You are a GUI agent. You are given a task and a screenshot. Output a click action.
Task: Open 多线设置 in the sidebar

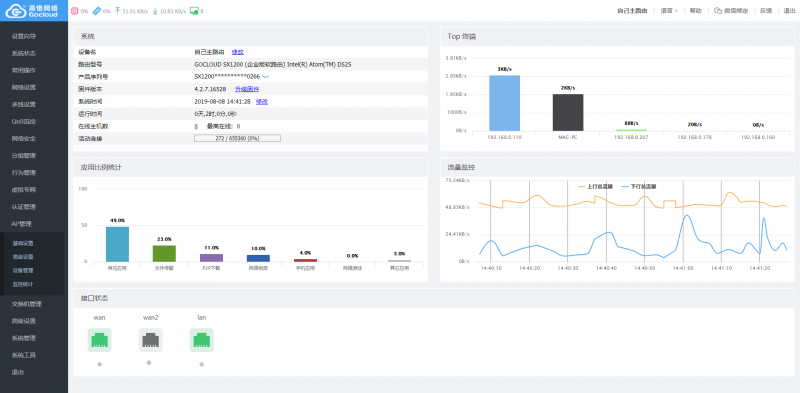[23, 105]
